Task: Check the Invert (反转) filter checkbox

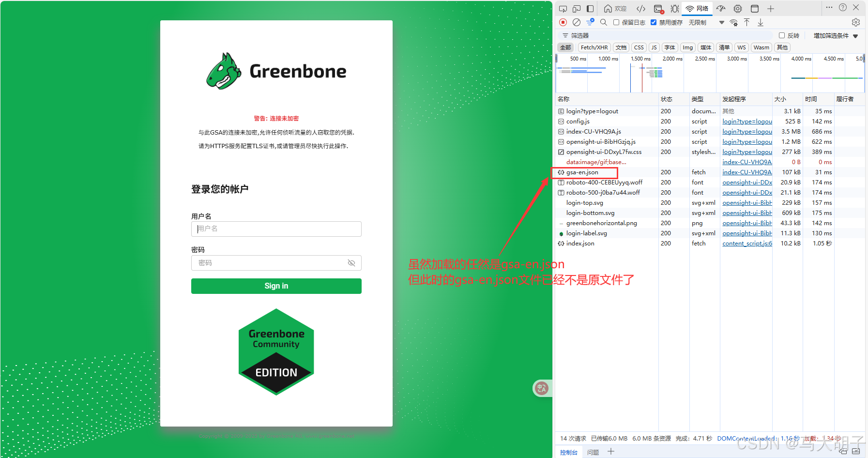Action: pyautogui.click(x=782, y=35)
